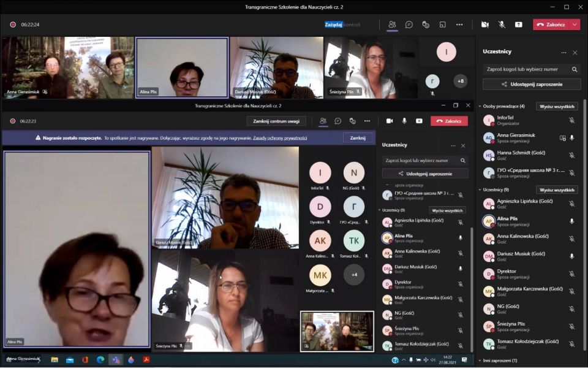
Task: Open the participants panel icon in top toolbar
Action: (392, 25)
